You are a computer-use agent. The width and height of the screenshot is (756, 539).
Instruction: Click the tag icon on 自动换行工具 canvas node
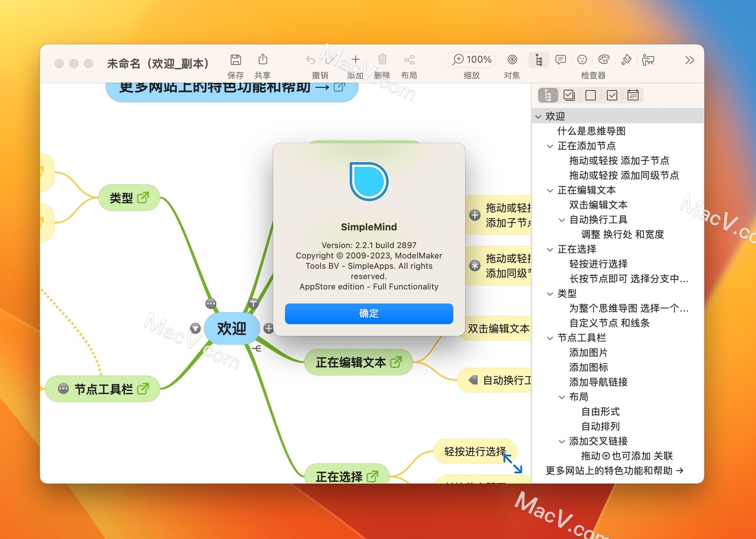point(473,380)
